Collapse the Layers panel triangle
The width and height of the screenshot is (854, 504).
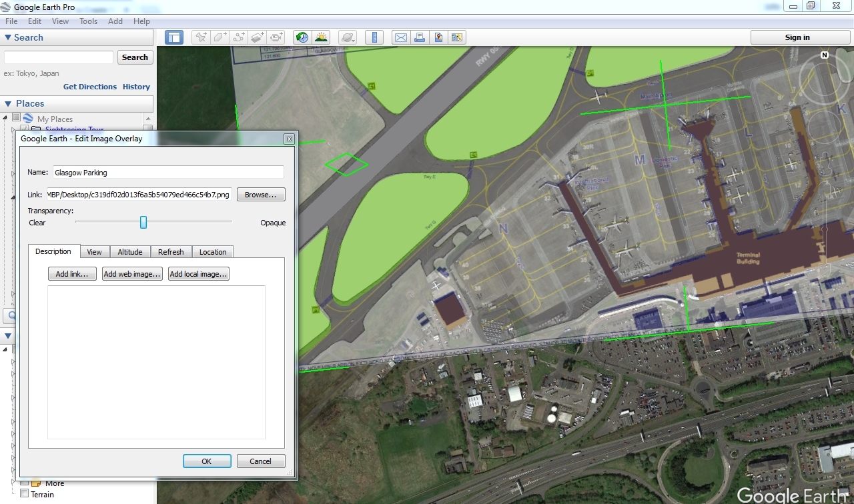pos(8,335)
